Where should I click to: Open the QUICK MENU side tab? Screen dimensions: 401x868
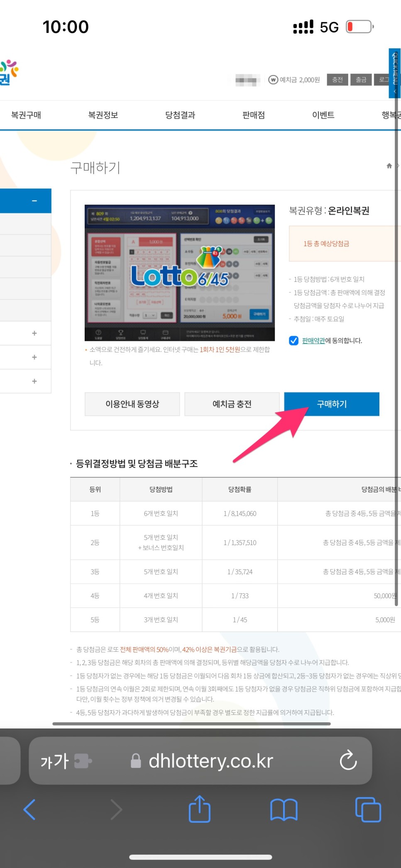click(394, 73)
